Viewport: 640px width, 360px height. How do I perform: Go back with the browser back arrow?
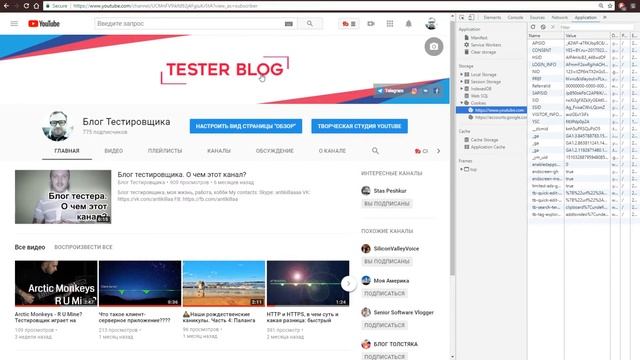coord(5,6)
